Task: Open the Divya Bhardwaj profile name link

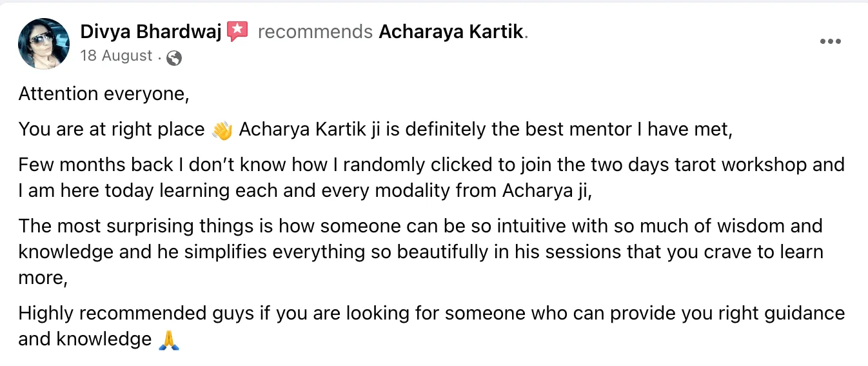Action: (x=151, y=31)
